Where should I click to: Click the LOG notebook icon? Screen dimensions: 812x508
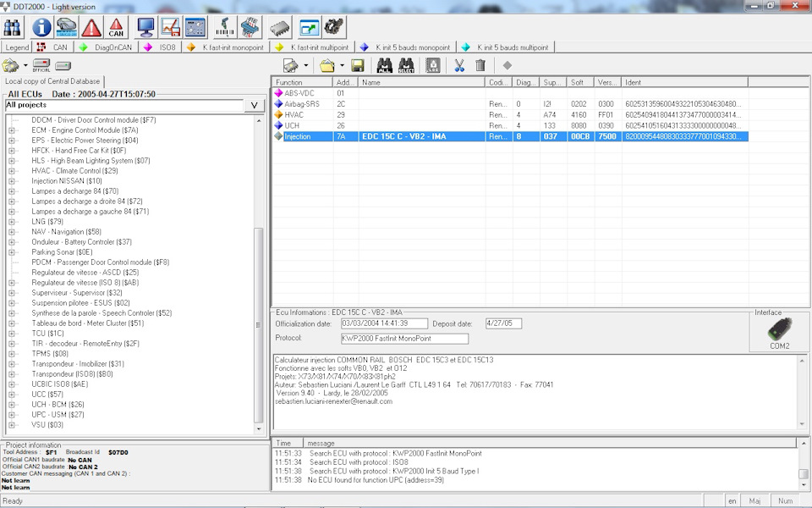[x=432, y=66]
